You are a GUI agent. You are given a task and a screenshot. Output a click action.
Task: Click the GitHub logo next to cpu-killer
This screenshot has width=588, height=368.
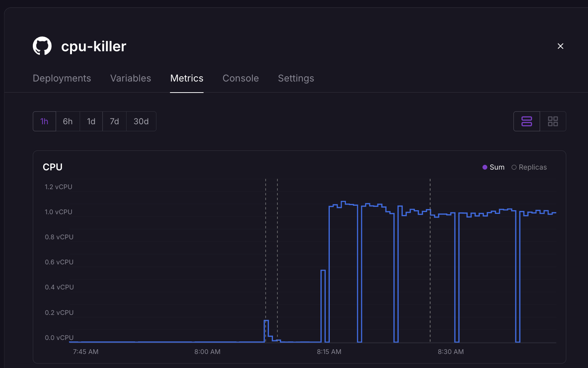pos(42,46)
